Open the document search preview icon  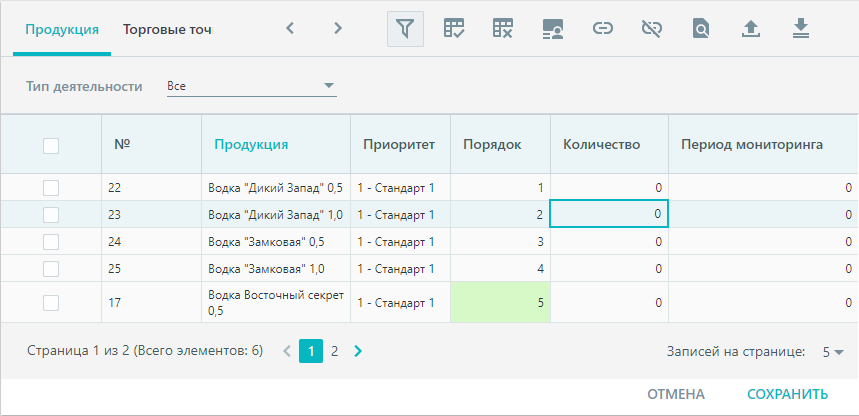click(x=700, y=29)
